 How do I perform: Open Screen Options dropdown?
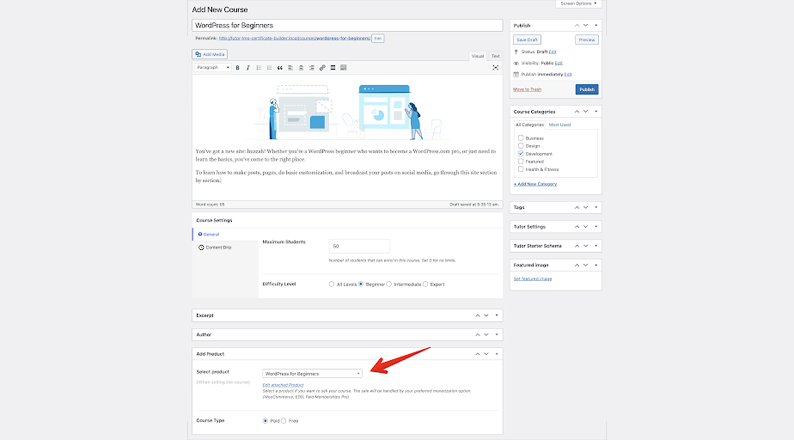coord(578,4)
